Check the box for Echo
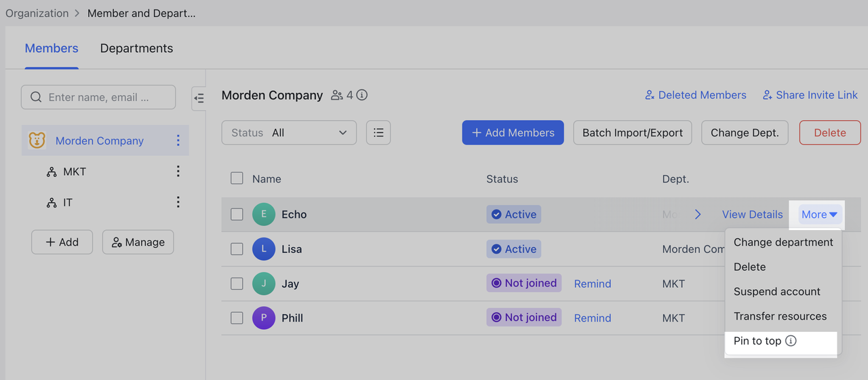This screenshot has width=868, height=380. coord(237,214)
